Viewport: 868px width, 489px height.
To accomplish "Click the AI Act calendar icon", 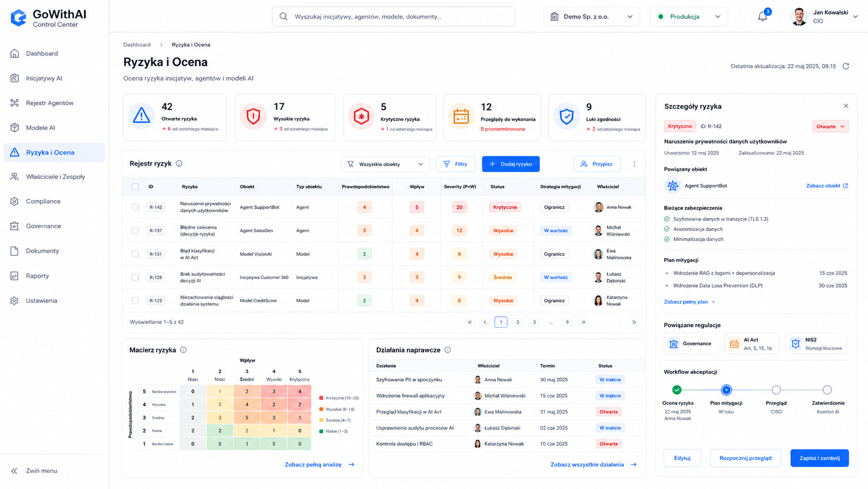I will (x=734, y=343).
